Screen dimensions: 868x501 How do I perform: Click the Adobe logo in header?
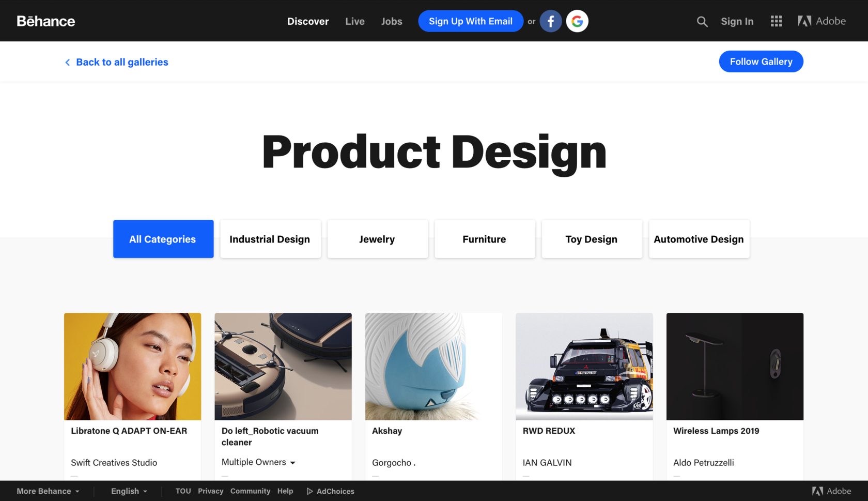(822, 21)
